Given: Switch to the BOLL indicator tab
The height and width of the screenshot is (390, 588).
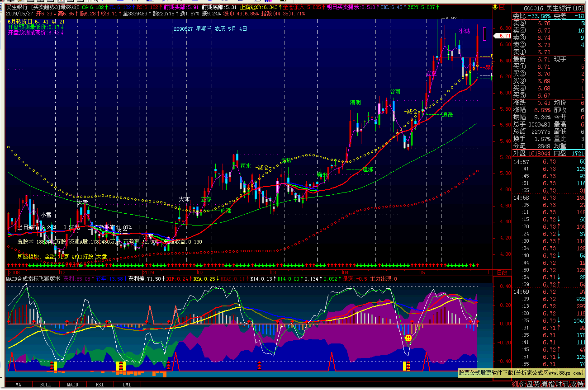Looking at the screenshot, I should (46, 385).
